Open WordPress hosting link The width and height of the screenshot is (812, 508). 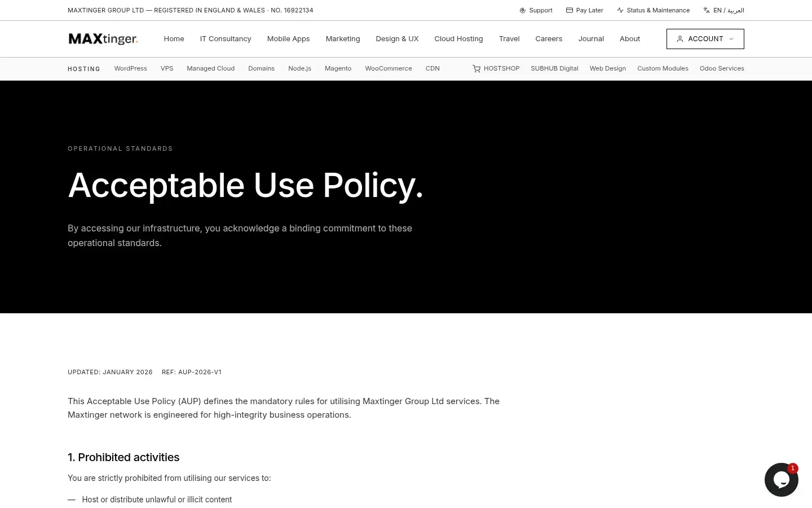click(130, 68)
